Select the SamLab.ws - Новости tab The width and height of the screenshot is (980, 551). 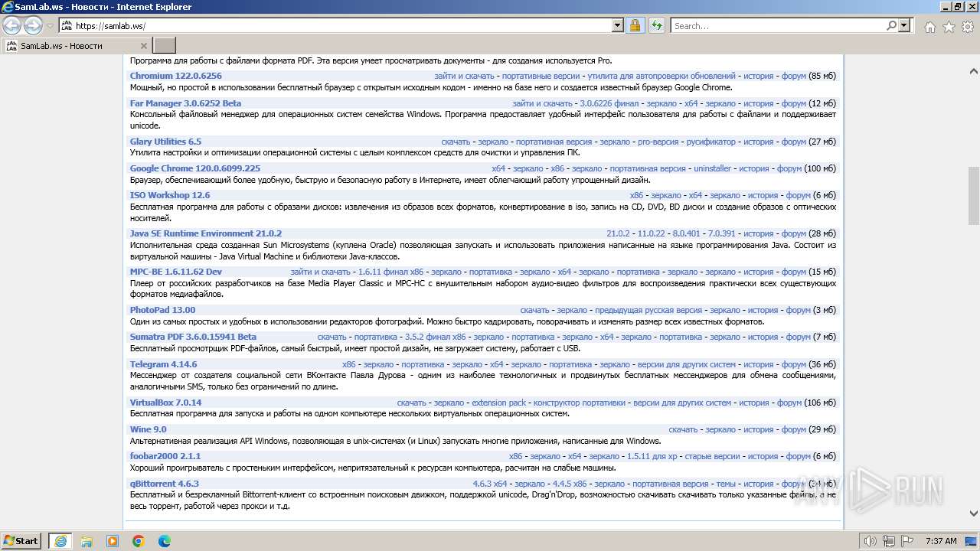pos(77,46)
